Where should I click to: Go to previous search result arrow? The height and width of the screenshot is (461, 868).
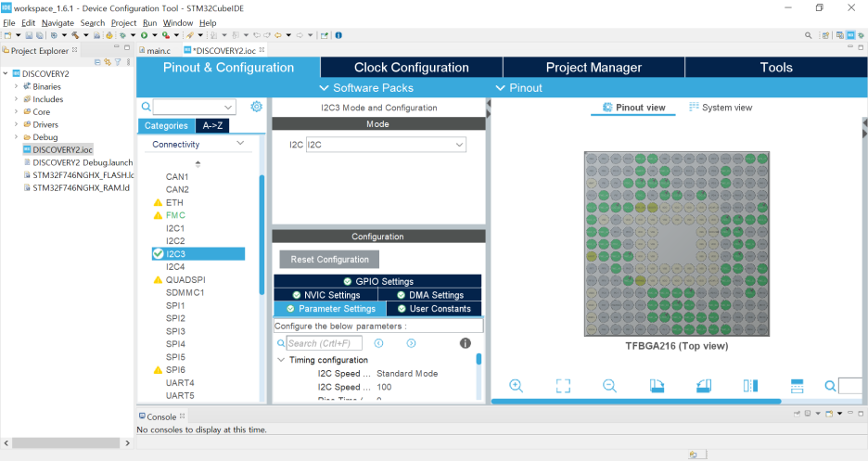[378, 343]
